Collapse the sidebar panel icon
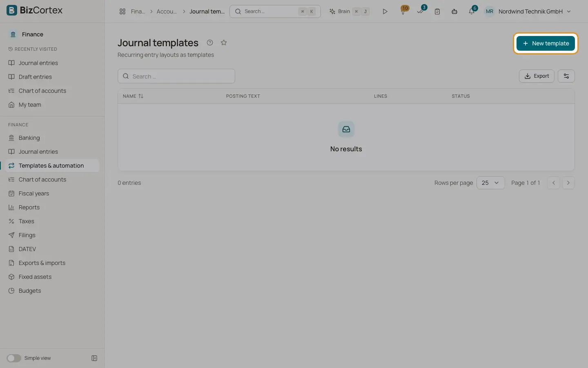Viewport: 588px width, 368px height. (94, 358)
